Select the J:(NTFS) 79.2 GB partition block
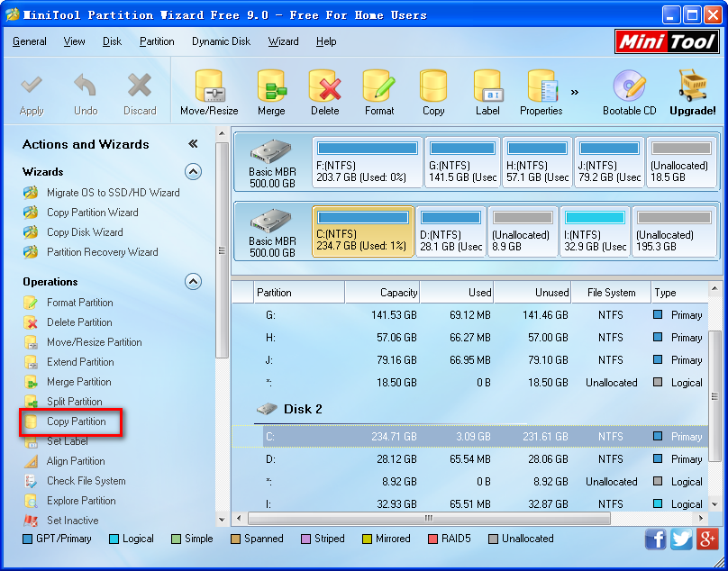 coord(609,162)
